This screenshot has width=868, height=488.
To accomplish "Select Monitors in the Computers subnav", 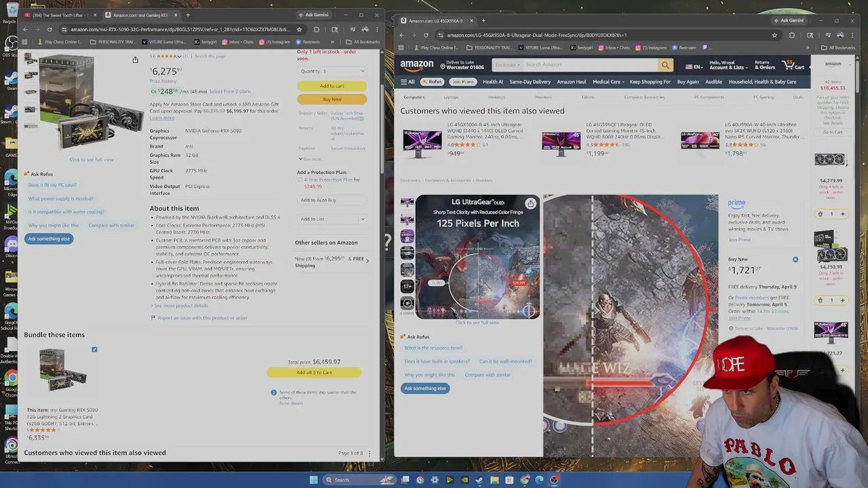I will click(543, 97).
